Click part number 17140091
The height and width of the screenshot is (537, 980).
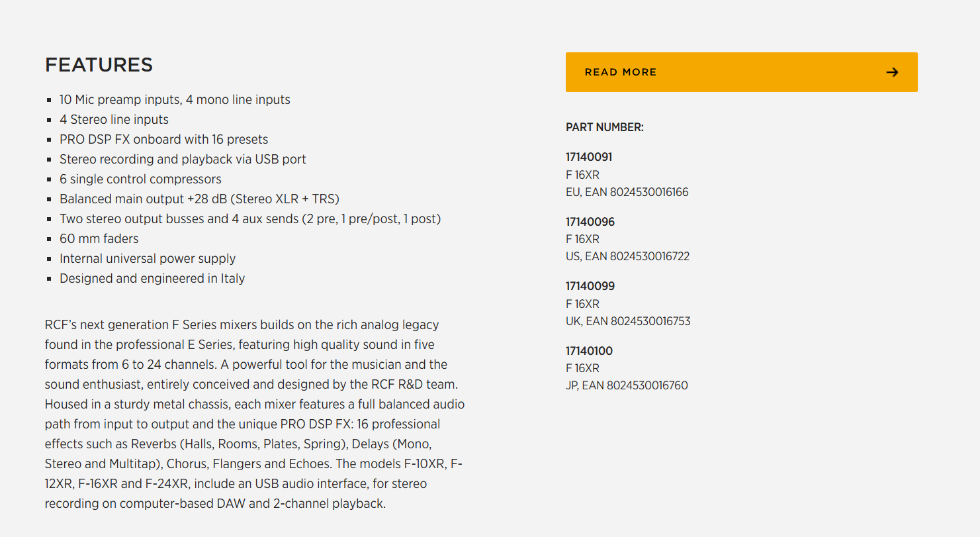[x=588, y=157]
